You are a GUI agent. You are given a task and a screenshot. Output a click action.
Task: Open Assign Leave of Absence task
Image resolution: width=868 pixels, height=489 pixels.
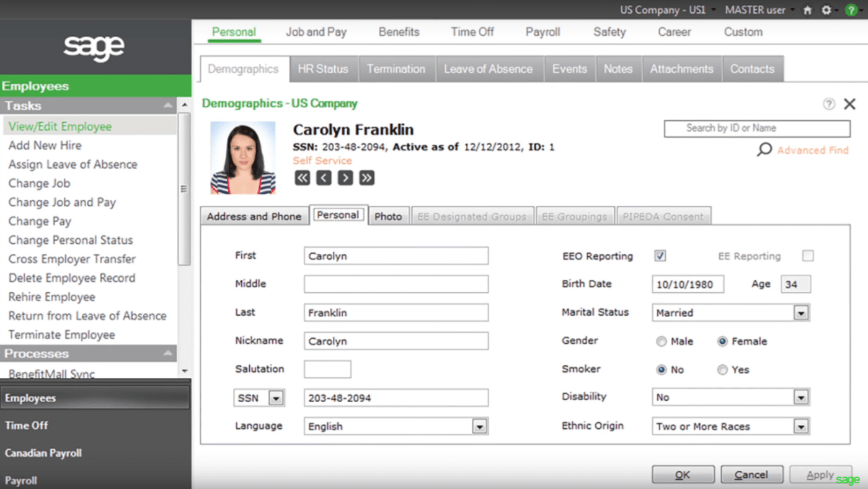point(73,164)
